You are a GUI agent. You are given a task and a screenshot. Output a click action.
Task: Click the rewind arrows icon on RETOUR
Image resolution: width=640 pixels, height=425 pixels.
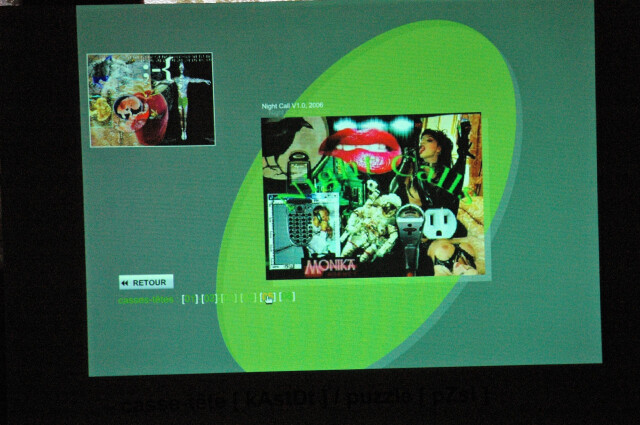tap(125, 283)
